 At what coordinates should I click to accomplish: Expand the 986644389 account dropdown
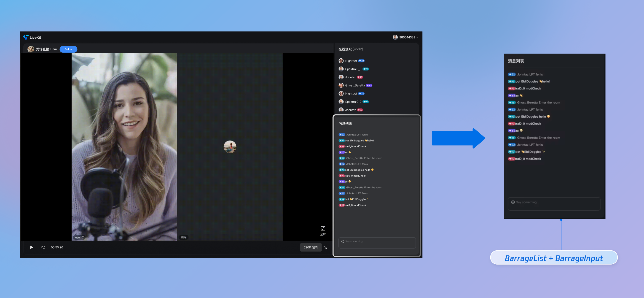[417, 38]
